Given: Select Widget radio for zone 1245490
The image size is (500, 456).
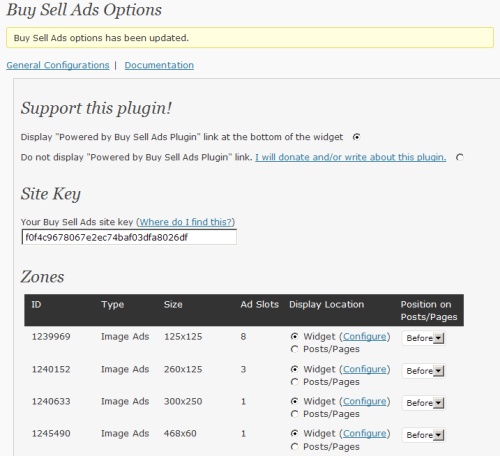Looking at the screenshot, I should click(x=294, y=433).
